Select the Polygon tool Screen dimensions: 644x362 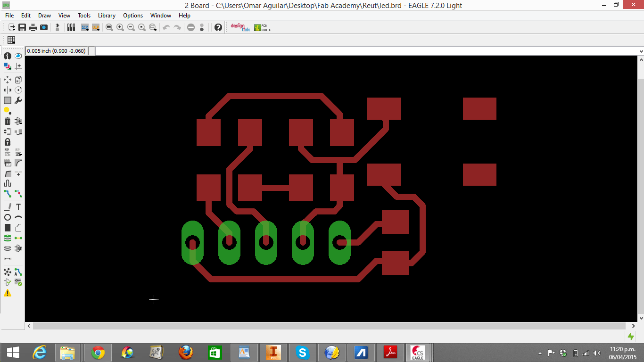[x=18, y=228]
